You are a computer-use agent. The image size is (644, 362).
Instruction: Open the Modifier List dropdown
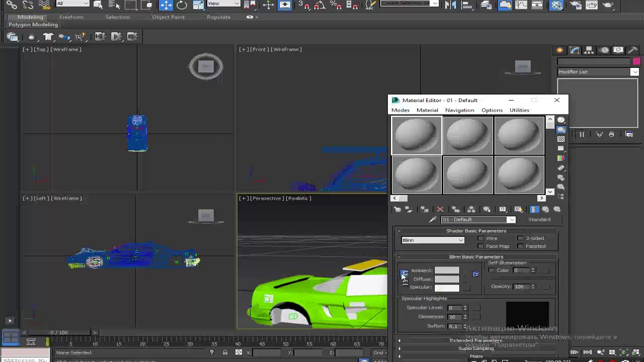tap(598, 72)
